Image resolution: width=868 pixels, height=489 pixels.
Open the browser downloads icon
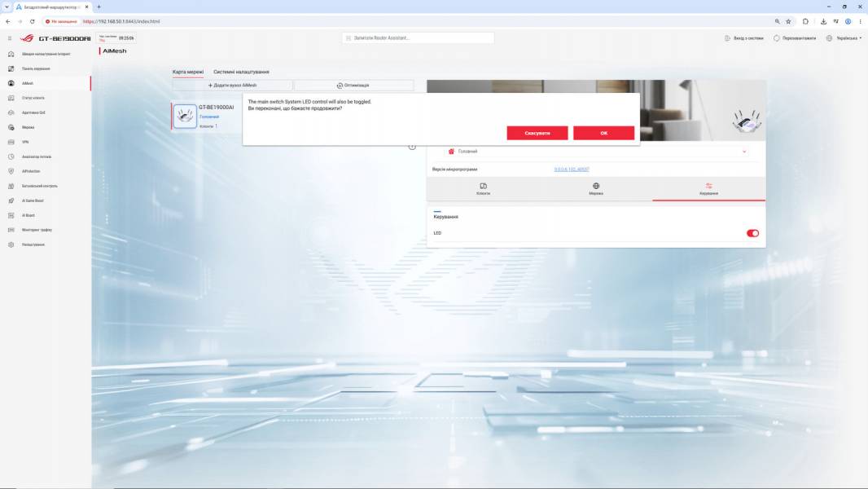[x=823, y=22]
